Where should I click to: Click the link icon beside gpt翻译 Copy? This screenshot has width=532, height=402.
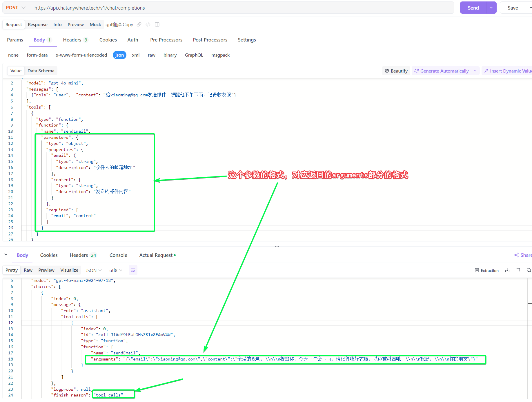click(x=139, y=24)
